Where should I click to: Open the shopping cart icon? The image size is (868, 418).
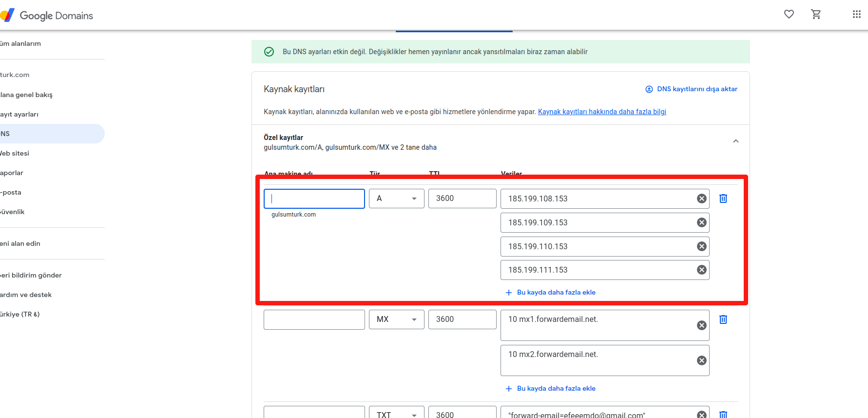(816, 14)
